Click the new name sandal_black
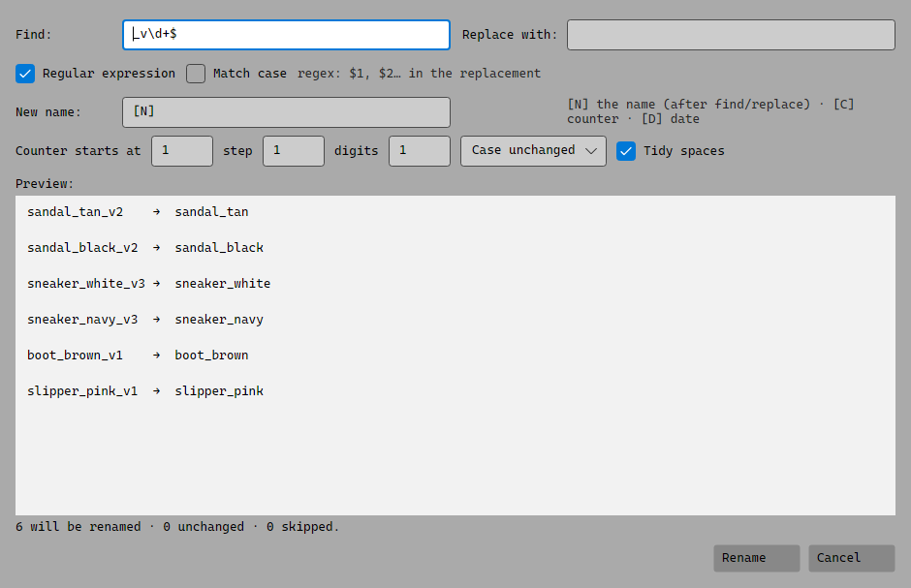 (219, 248)
